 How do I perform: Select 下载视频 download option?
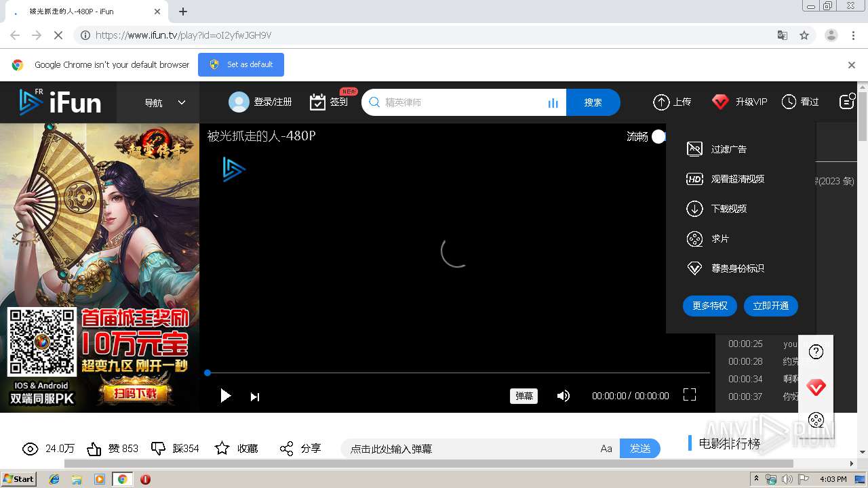[x=717, y=209]
